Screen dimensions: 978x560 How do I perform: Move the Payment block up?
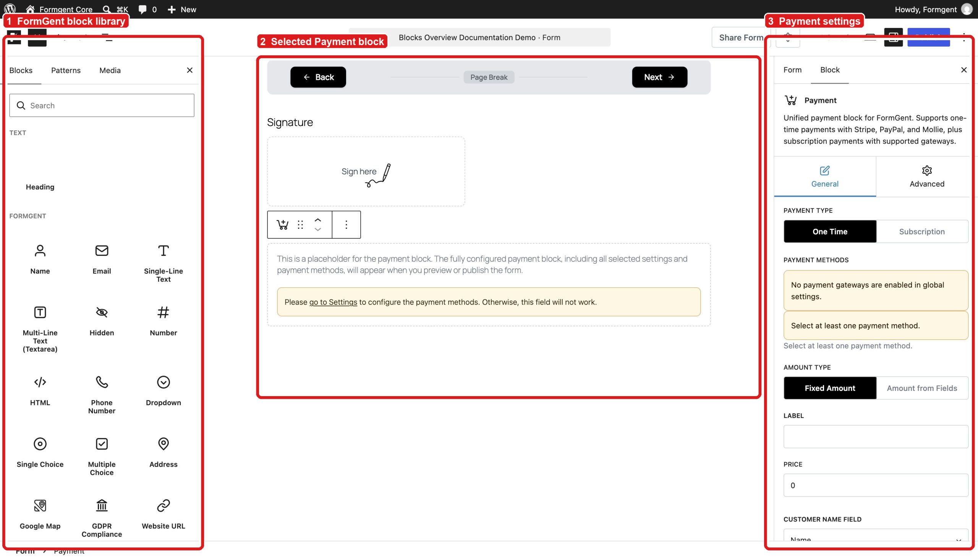coord(318,220)
